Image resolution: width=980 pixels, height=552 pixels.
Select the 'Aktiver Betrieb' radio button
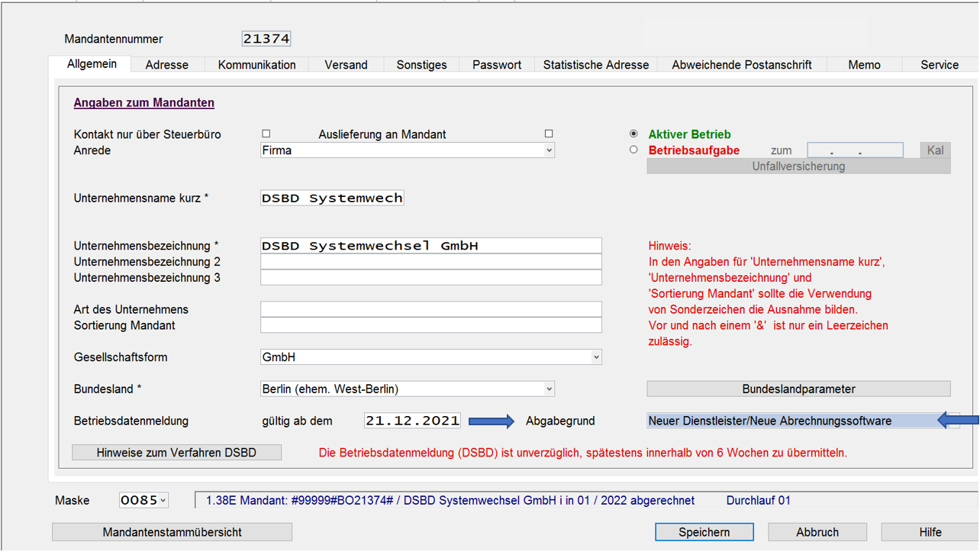(x=633, y=134)
